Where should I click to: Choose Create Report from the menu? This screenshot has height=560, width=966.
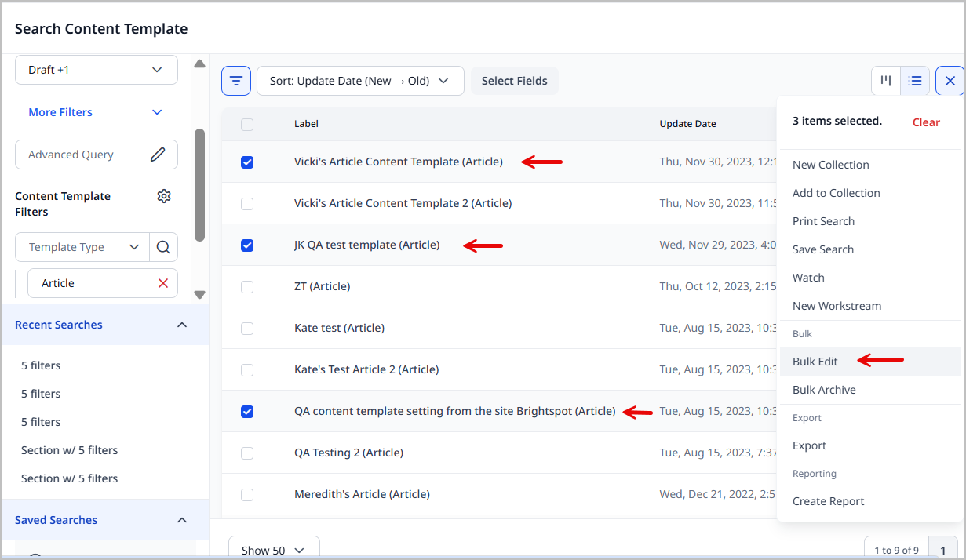click(828, 500)
